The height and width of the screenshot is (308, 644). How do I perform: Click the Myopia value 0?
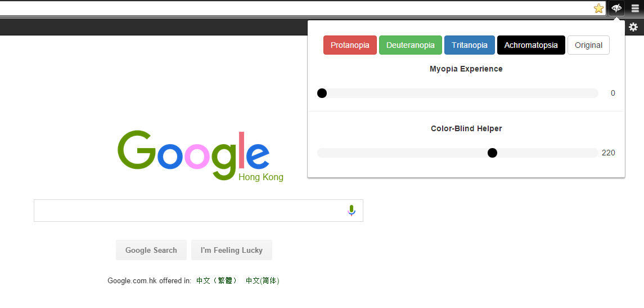point(613,93)
